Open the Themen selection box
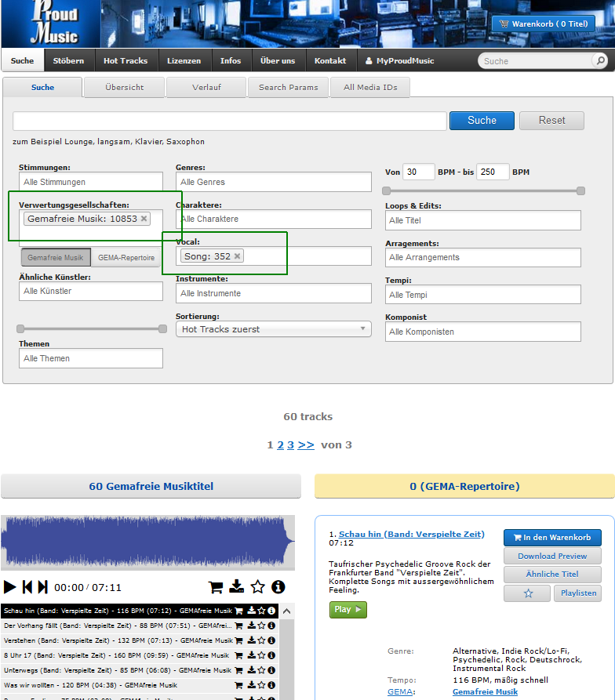Screen dimensions: 615x700 (91, 358)
